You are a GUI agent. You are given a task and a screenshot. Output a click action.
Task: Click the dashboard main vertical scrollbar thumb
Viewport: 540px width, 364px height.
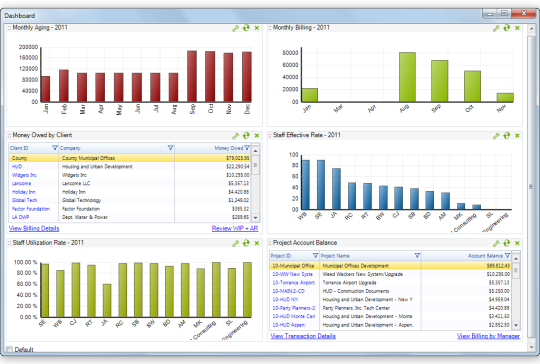click(531, 186)
